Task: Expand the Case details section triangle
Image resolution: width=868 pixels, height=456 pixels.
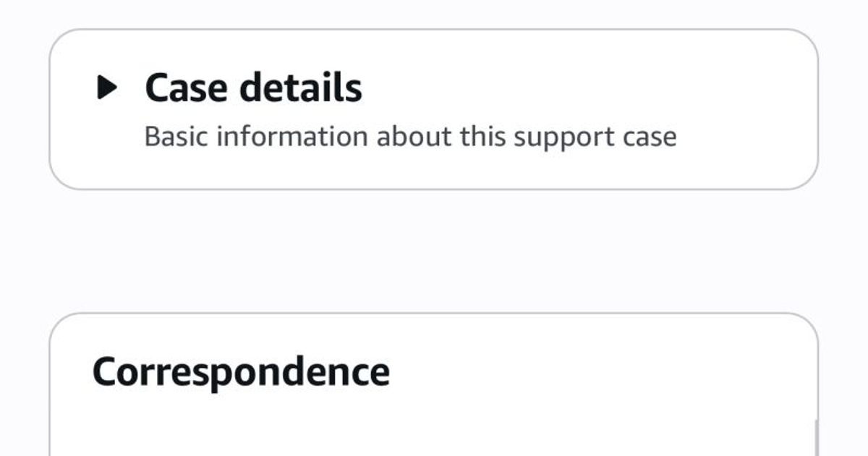Action: [x=107, y=88]
